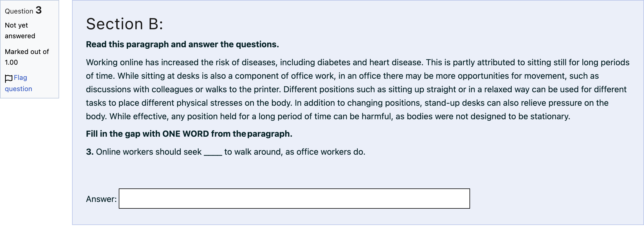644x234 pixels.
Task: Click the "Fill in the gap" instruction line
Action: point(189,134)
